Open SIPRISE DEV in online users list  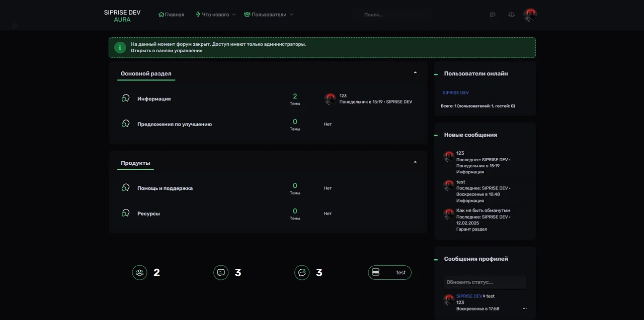pos(455,93)
